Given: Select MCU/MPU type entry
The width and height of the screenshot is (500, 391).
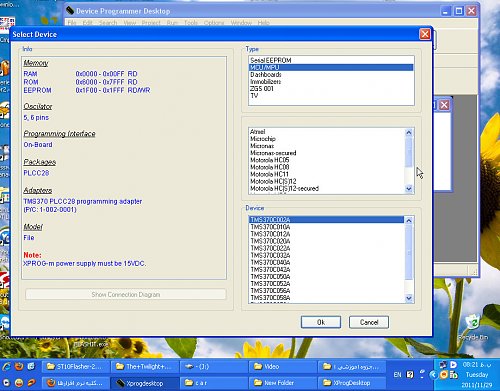Looking at the screenshot, I should 331,67.
